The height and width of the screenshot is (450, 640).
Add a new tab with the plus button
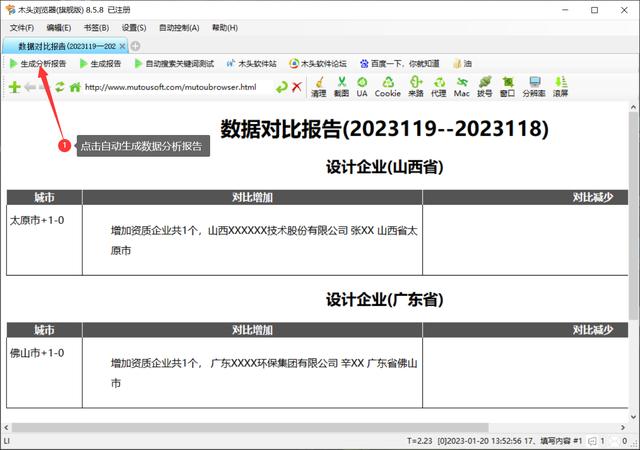136,46
